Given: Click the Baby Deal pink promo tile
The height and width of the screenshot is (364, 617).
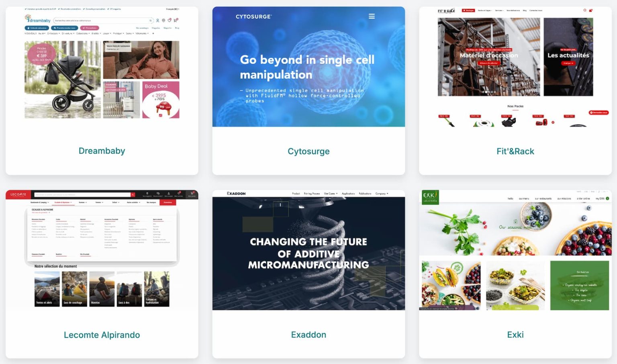Looking at the screenshot, I should 161,100.
